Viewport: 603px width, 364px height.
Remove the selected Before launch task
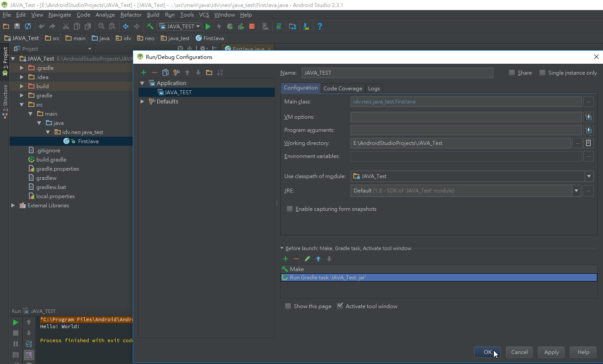pyautogui.click(x=296, y=259)
